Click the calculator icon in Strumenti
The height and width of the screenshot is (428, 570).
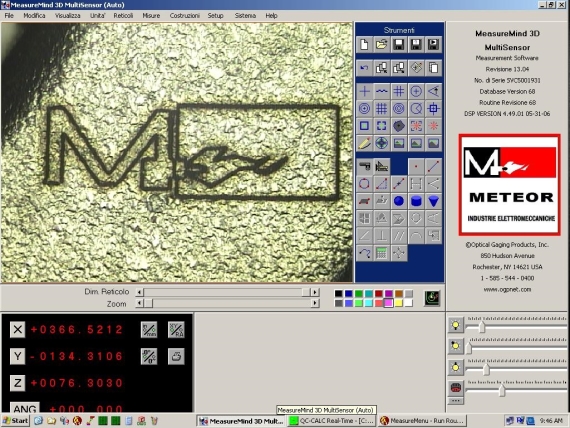tap(381, 253)
